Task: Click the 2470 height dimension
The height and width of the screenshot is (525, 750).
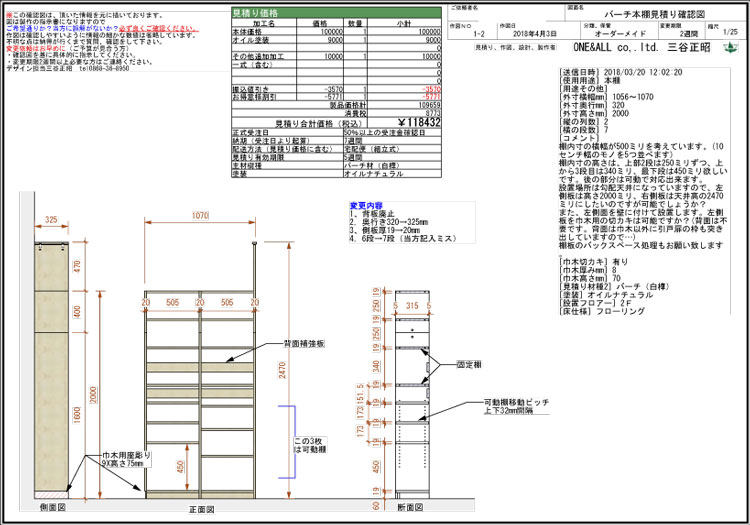Action: tap(282, 370)
